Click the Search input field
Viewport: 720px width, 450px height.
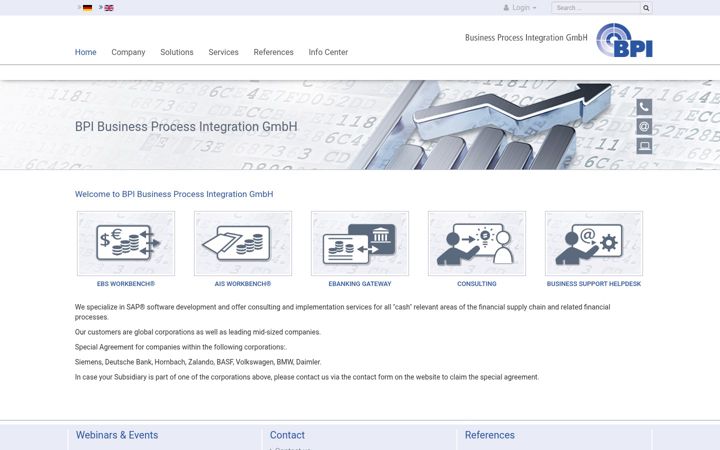coord(596,8)
